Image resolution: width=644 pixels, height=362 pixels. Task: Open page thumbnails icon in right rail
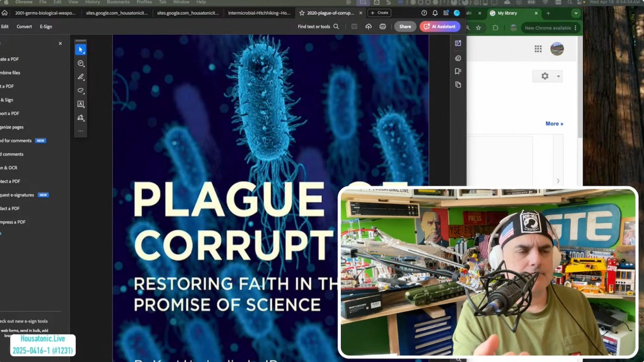(x=458, y=85)
